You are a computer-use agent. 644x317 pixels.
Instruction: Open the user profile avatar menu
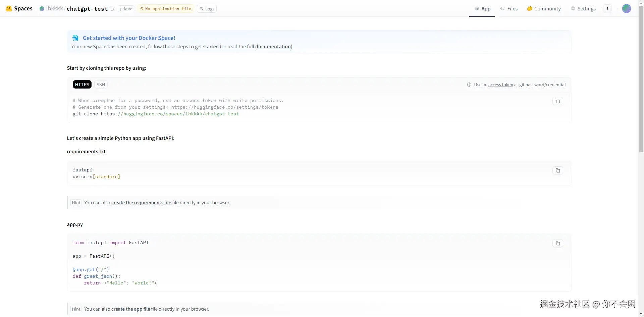pos(626,9)
